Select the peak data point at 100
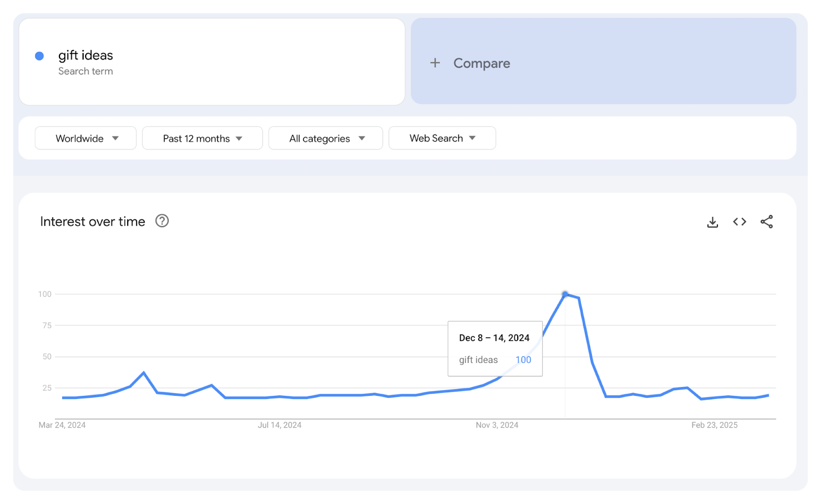 click(565, 294)
